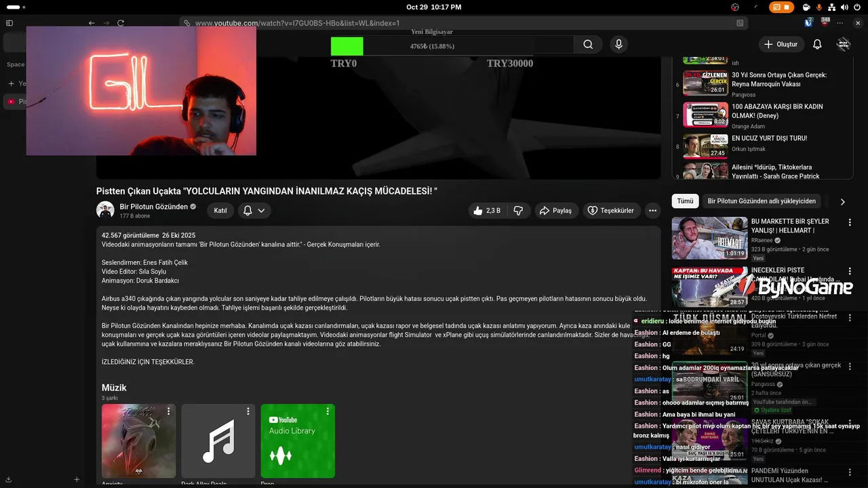Open the HELLMART video thumbnail
Image resolution: width=868 pixels, height=488 pixels.
pos(709,238)
